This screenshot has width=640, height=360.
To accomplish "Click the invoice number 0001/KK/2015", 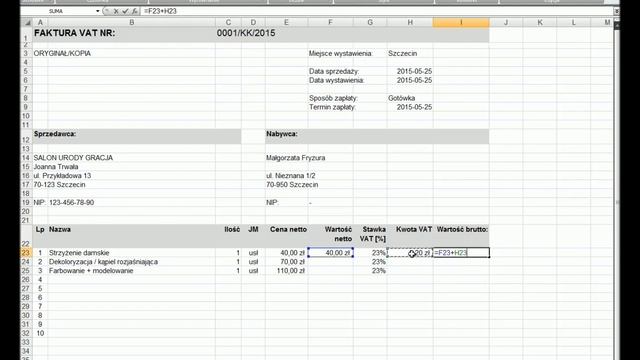I will coord(246,33).
